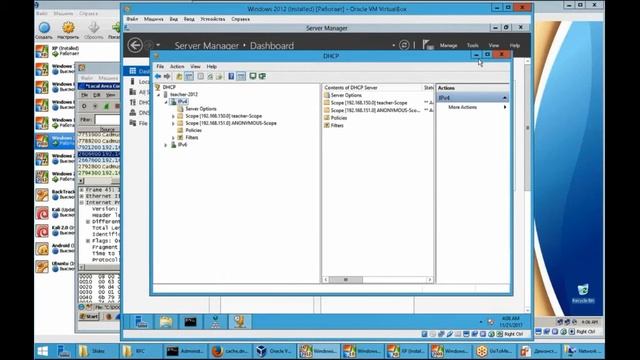Select the IPv6 node in tree
640x360 pixels.
(182, 144)
